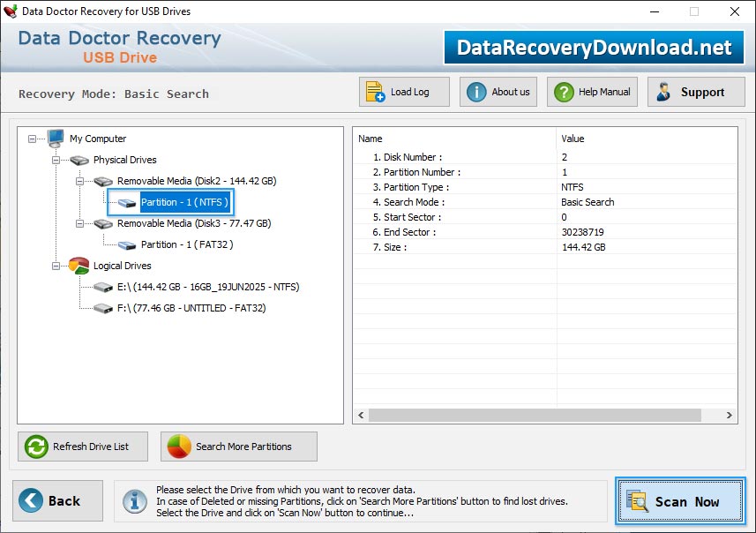Click the Partition Type row
756x533 pixels.
click(545, 187)
